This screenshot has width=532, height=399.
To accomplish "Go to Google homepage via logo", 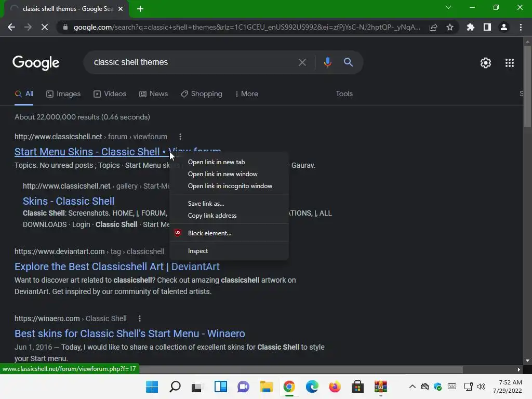I will pos(36,63).
